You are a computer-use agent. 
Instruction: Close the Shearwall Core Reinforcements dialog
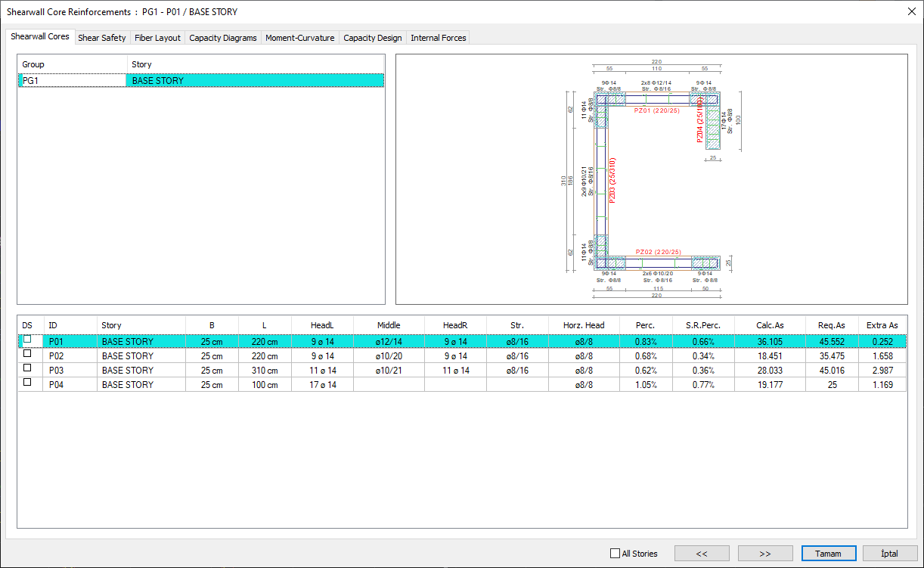910,11
